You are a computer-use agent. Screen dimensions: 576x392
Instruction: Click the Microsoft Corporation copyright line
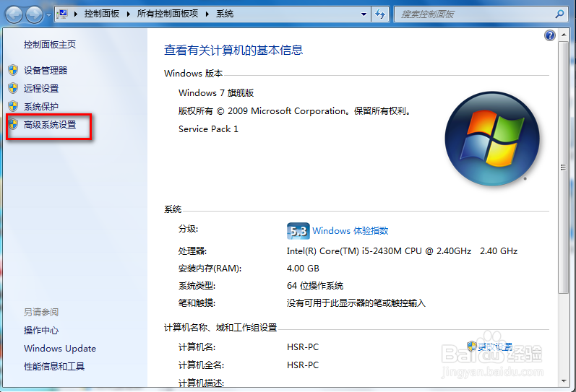pyautogui.click(x=295, y=111)
